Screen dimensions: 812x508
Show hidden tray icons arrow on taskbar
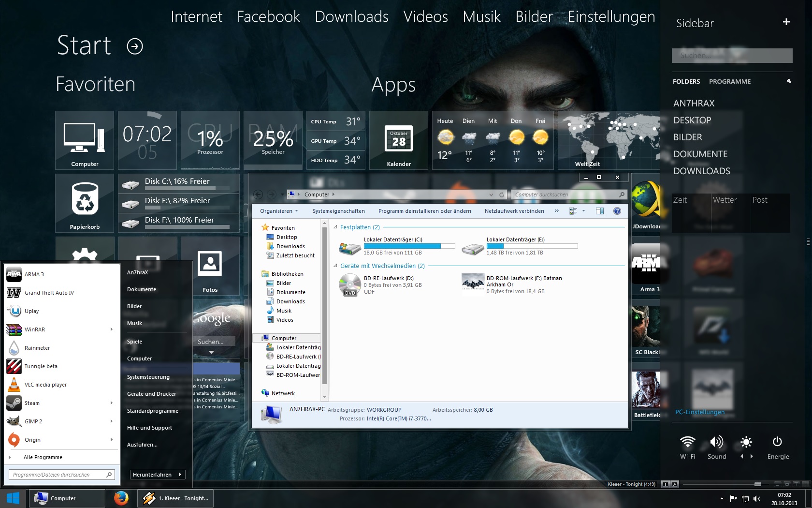point(722,499)
